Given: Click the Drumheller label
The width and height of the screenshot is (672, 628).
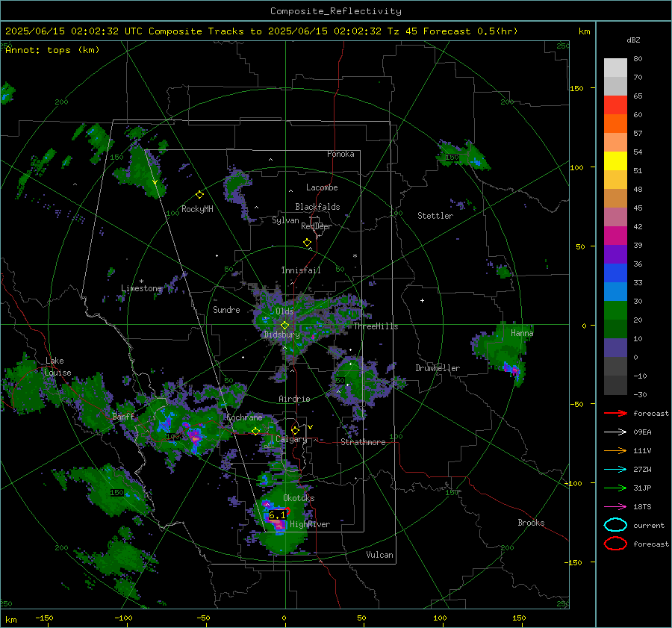Looking at the screenshot, I should pos(438,368).
